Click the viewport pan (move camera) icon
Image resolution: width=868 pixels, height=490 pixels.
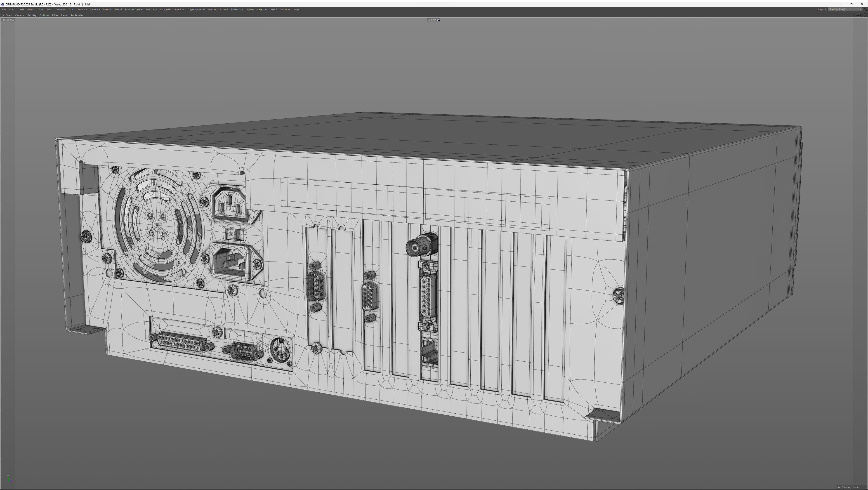click(854, 15)
